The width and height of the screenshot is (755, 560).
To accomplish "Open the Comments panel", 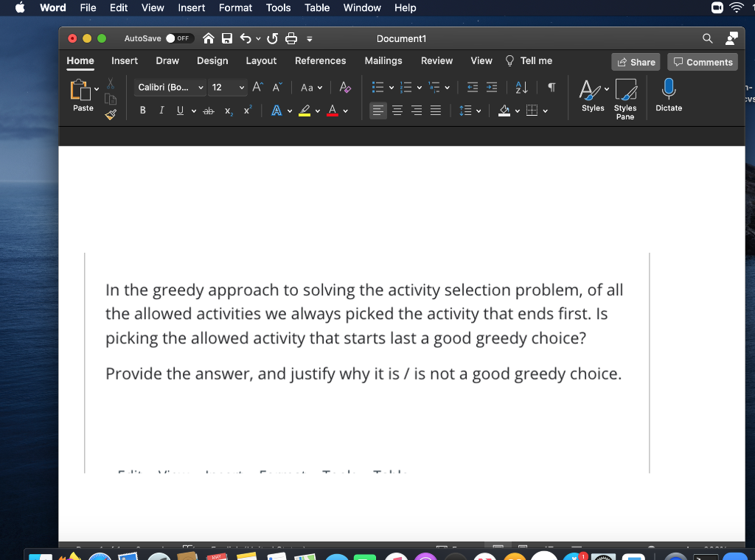I will tap(702, 62).
